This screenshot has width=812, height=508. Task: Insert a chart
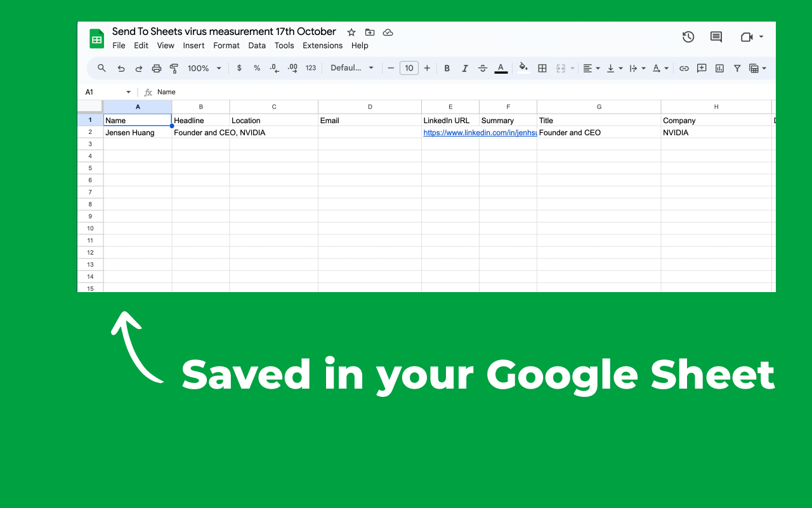(719, 68)
